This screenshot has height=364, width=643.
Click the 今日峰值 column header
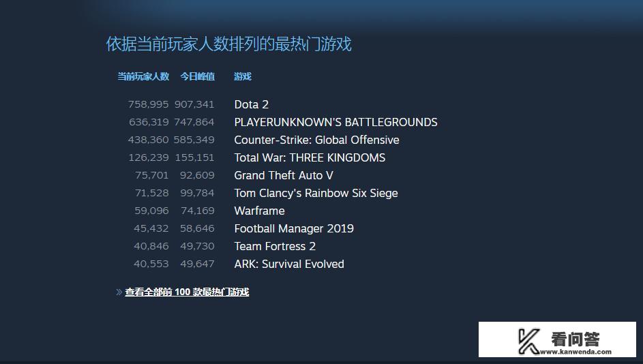(x=197, y=76)
